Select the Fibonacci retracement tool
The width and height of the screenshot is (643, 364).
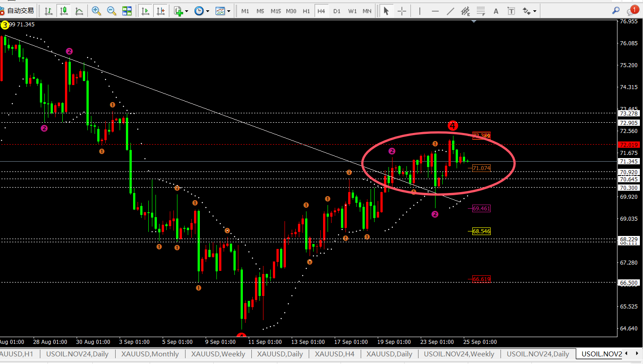tap(481, 11)
